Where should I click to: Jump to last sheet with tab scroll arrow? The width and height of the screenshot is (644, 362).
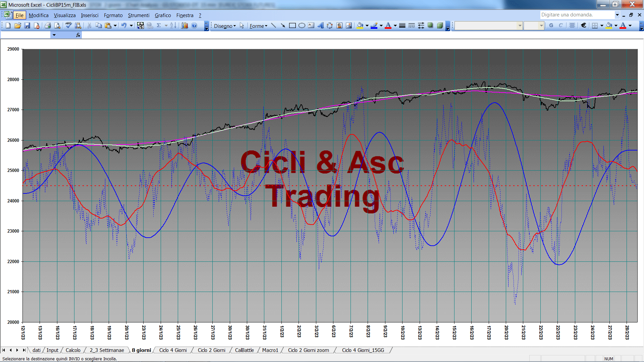[24, 350]
